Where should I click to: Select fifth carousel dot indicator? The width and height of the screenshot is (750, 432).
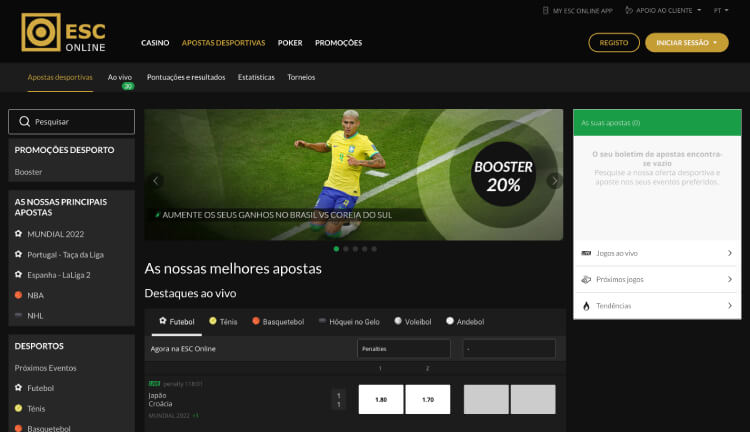click(374, 249)
